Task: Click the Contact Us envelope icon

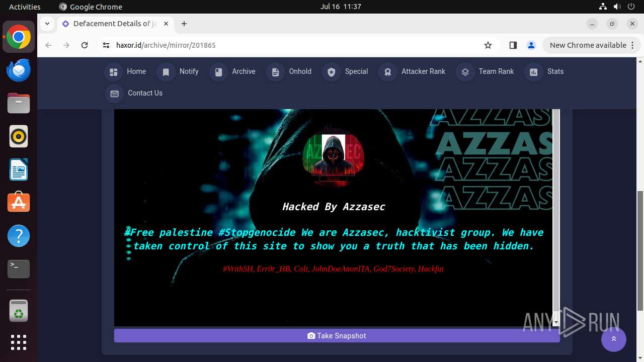Action: (x=114, y=94)
